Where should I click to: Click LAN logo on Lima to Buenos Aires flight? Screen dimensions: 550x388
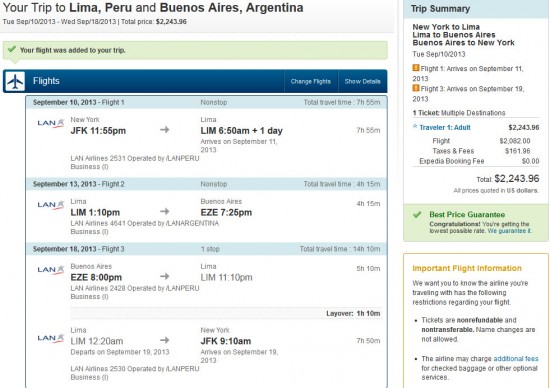tap(51, 205)
